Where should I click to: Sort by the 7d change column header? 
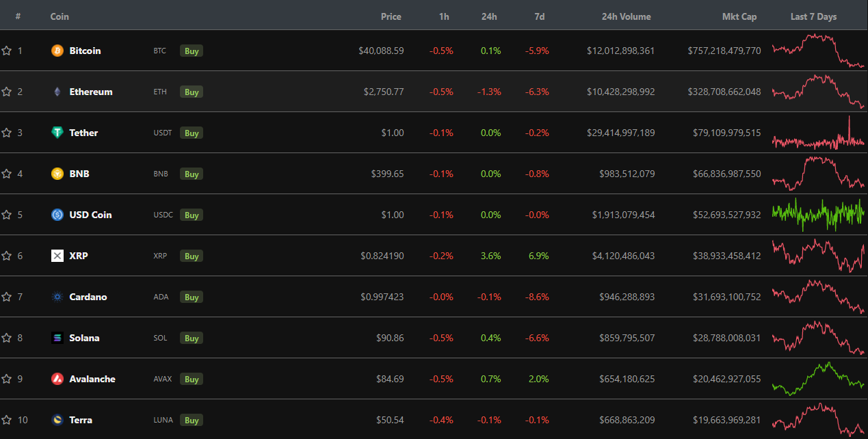[x=539, y=16]
